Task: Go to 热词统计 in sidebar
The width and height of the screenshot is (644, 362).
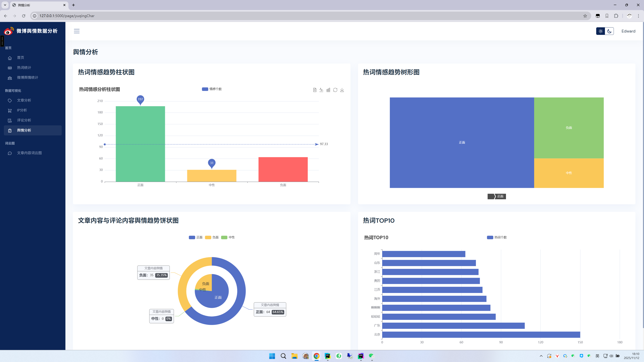Action: 24,68
